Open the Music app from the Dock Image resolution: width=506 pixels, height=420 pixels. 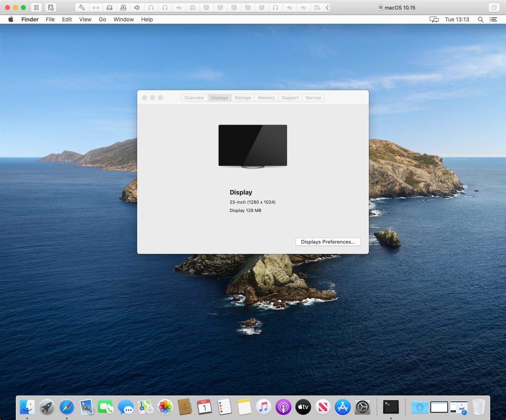click(x=264, y=407)
